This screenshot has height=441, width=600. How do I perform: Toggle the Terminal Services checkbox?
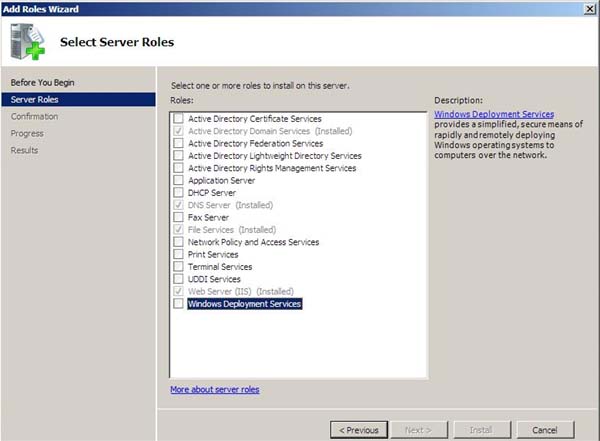tap(178, 266)
